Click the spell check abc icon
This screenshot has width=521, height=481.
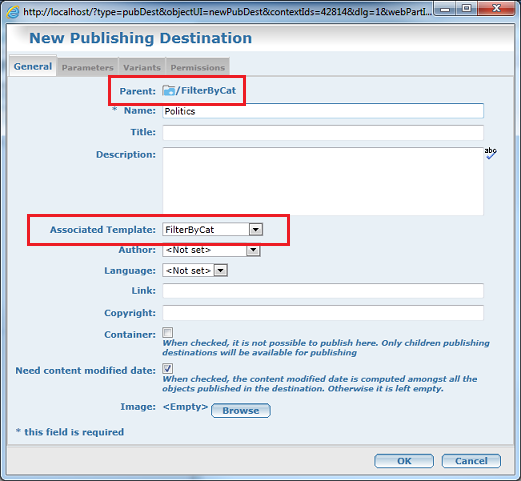pos(490,153)
